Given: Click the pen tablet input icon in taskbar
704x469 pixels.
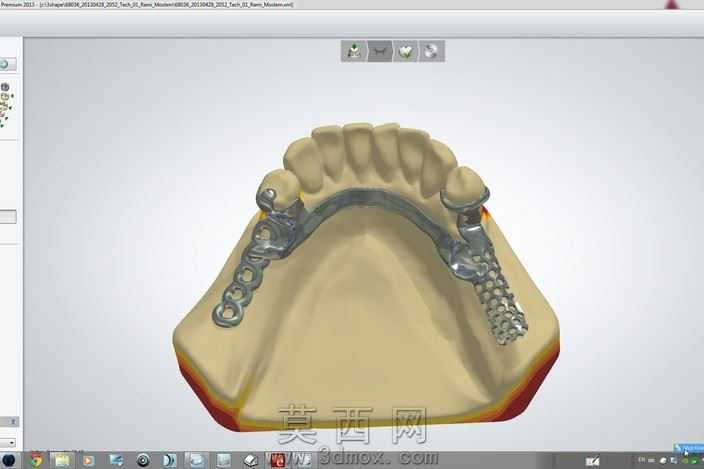Looking at the screenshot, I should [593, 461].
